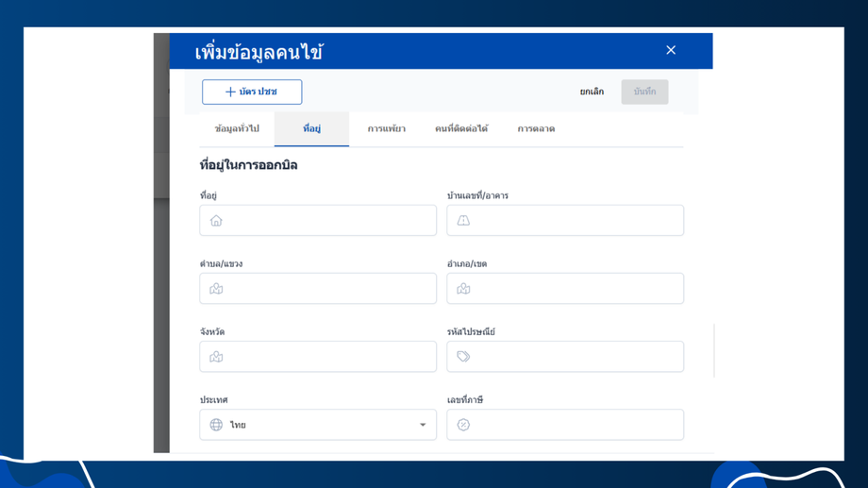
Task: Click the จังหวัด field label
Action: click(x=212, y=332)
